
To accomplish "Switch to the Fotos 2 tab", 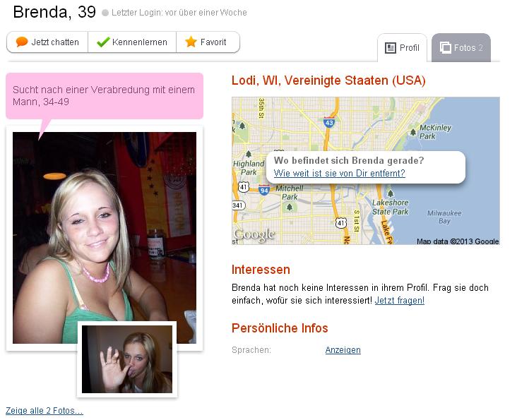I will click(x=461, y=48).
